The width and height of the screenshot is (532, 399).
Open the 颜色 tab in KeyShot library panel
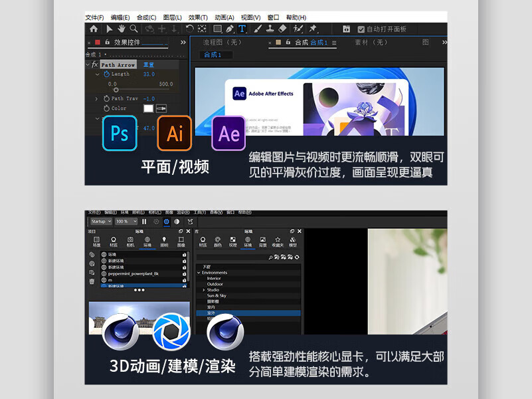218,242
